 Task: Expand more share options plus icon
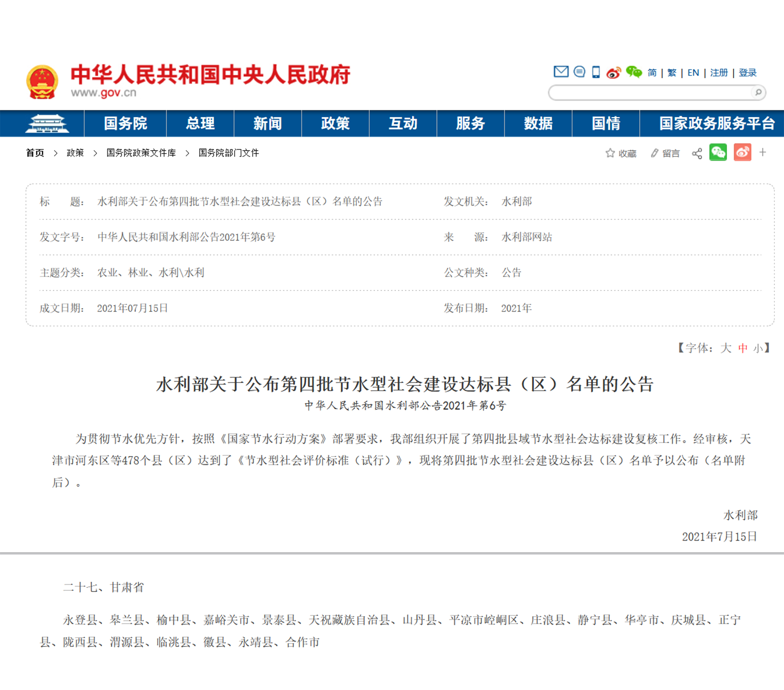pyautogui.click(x=763, y=152)
